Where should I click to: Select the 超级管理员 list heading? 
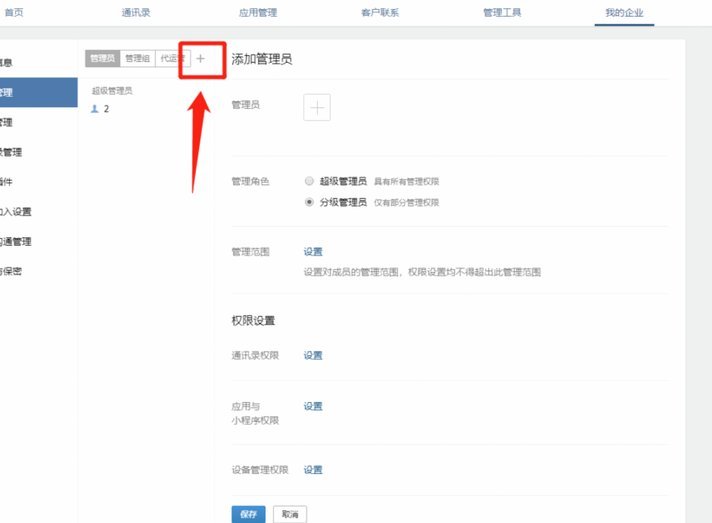(x=112, y=91)
